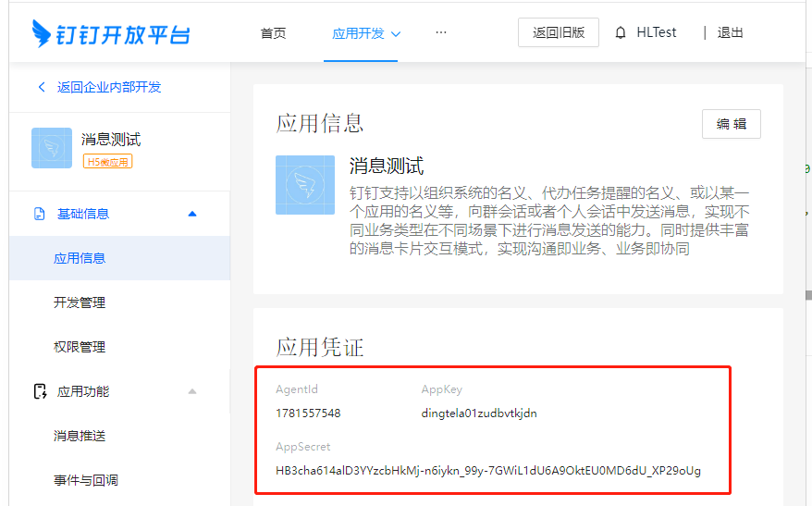Click the large 消息测试 app icon

[305, 185]
